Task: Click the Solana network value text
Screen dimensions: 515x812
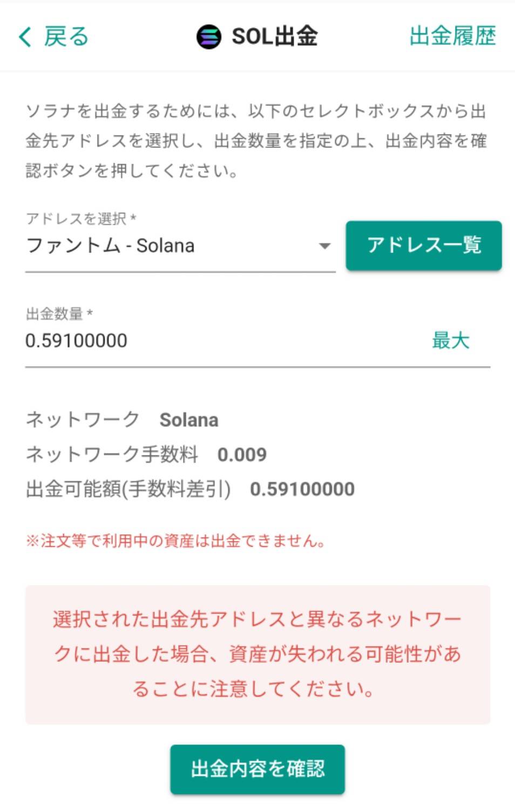Action: point(189,420)
